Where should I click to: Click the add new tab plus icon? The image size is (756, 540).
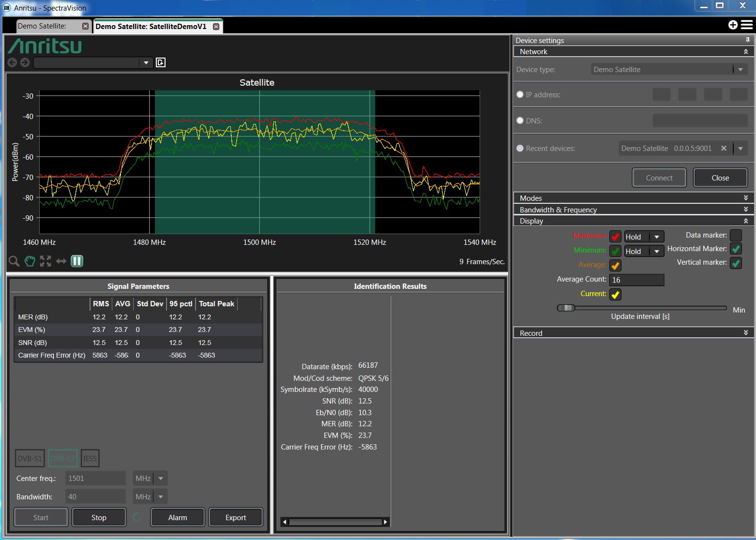[733, 25]
